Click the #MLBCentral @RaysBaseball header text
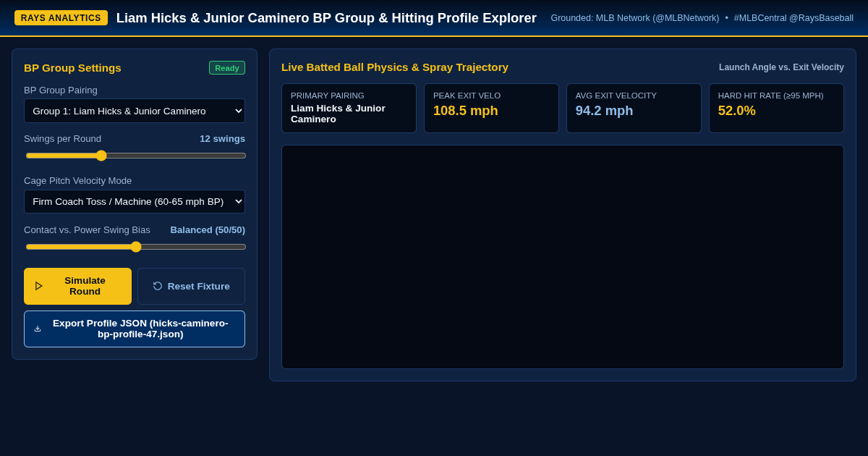The height and width of the screenshot is (456, 868). [x=793, y=18]
